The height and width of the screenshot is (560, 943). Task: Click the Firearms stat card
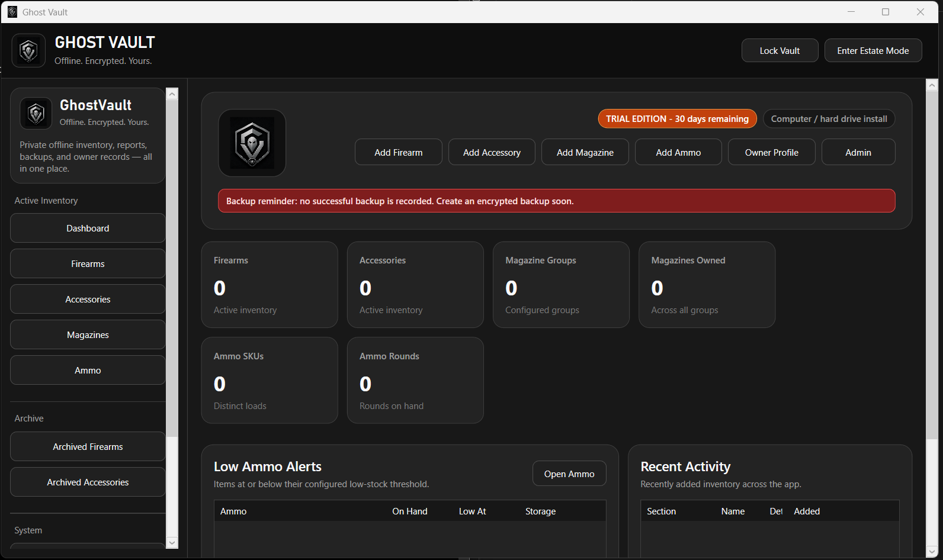pos(270,285)
